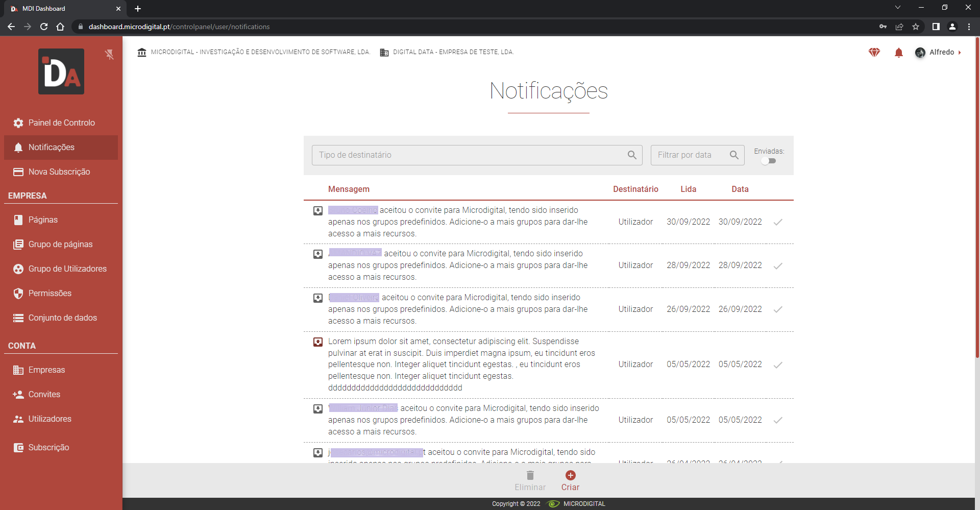980x510 pixels.
Task: Click the Painel de Controlo gear icon
Action: point(18,123)
